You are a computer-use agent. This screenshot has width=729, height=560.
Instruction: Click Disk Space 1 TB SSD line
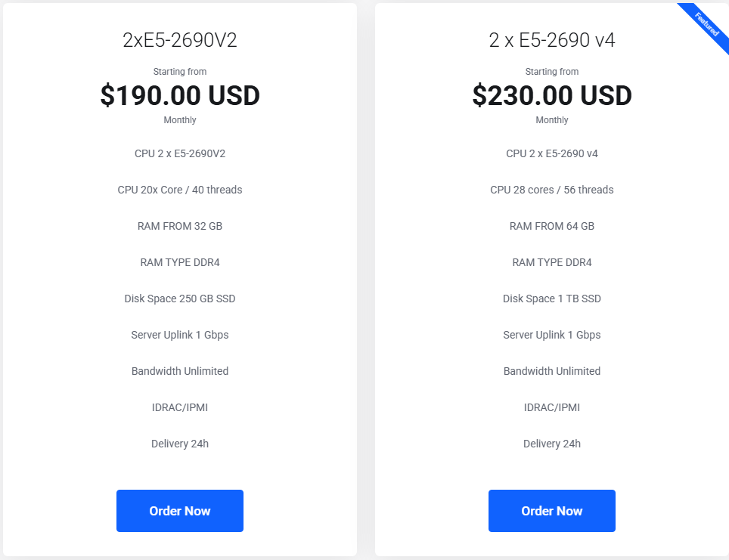coord(552,299)
